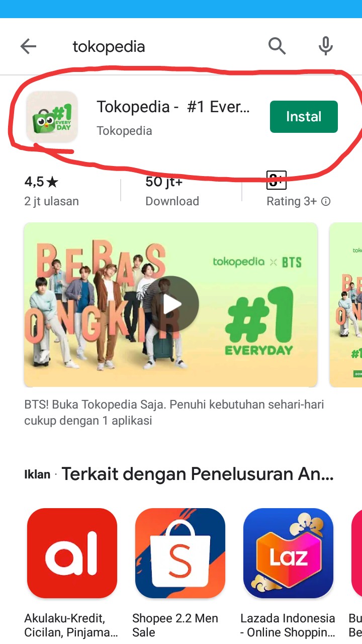Tap the Tokopedia developer name
The image size is (362, 644).
pyautogui.click(x=124, y=131)
